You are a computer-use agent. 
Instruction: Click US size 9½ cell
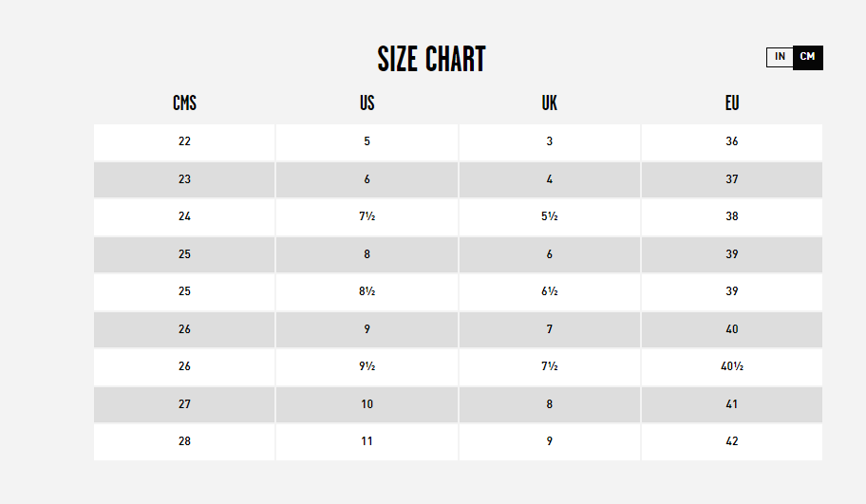coord(367,367)
